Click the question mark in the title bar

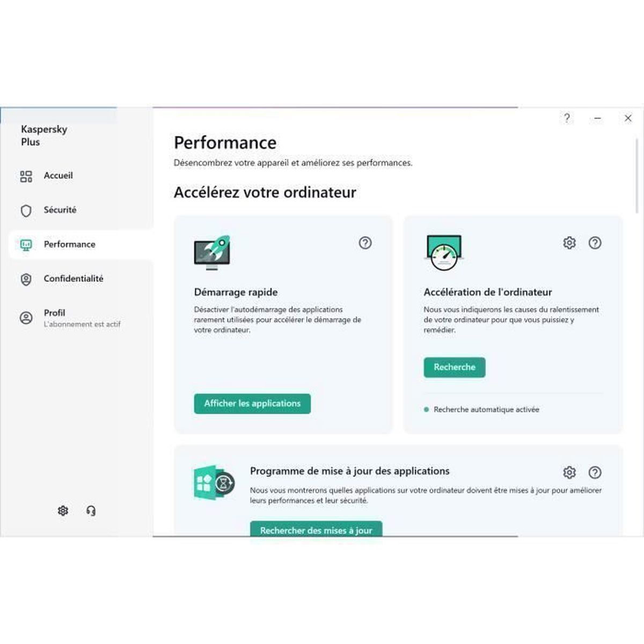coord(567,118)
